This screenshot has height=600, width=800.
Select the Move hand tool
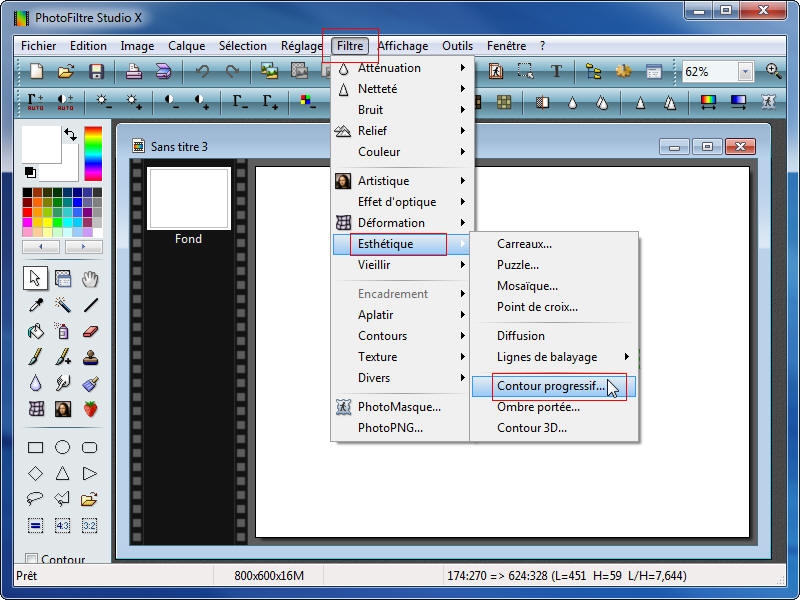[90, 279]
